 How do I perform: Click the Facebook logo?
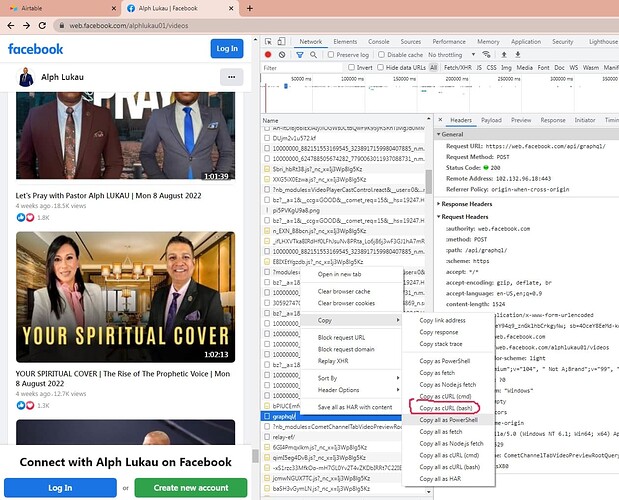[x=36, y=49]
